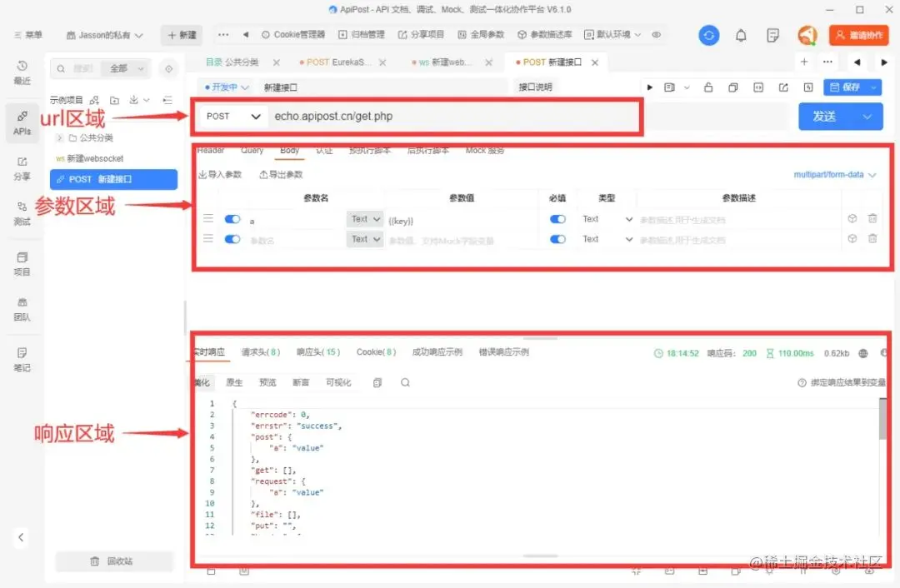Toggle the eye icon beside 默认环境

tap(656, 35)
